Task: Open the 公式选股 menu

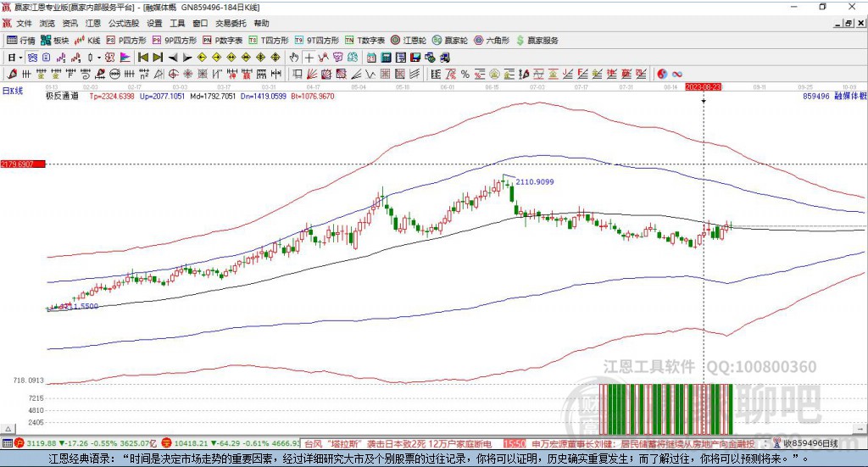Action: (x=124, y=23)
